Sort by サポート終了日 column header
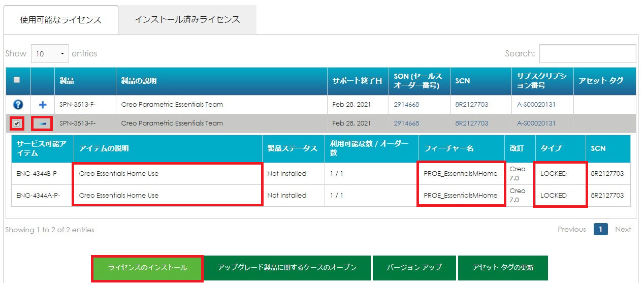 (x=358, y=81)
